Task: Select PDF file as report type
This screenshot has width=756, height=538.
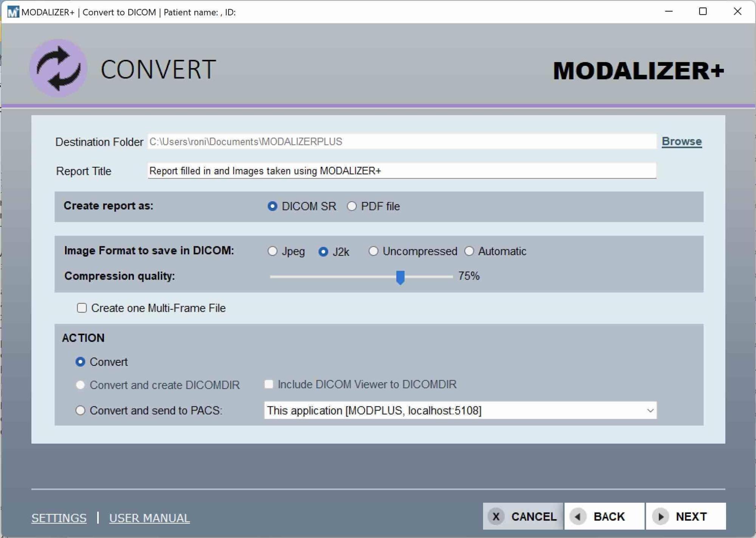Action: (352, 206)
